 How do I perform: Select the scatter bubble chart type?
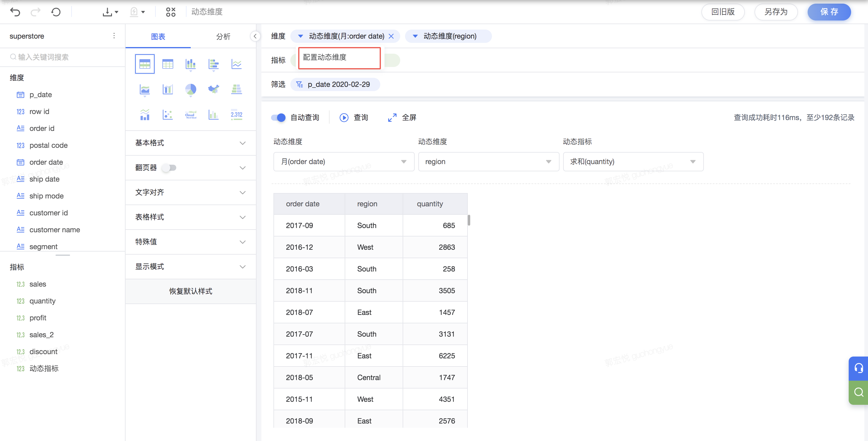point(168,115)
